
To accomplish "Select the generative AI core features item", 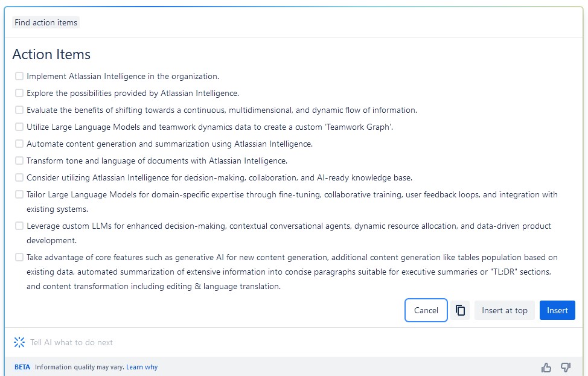I will [x=19, y=257].
